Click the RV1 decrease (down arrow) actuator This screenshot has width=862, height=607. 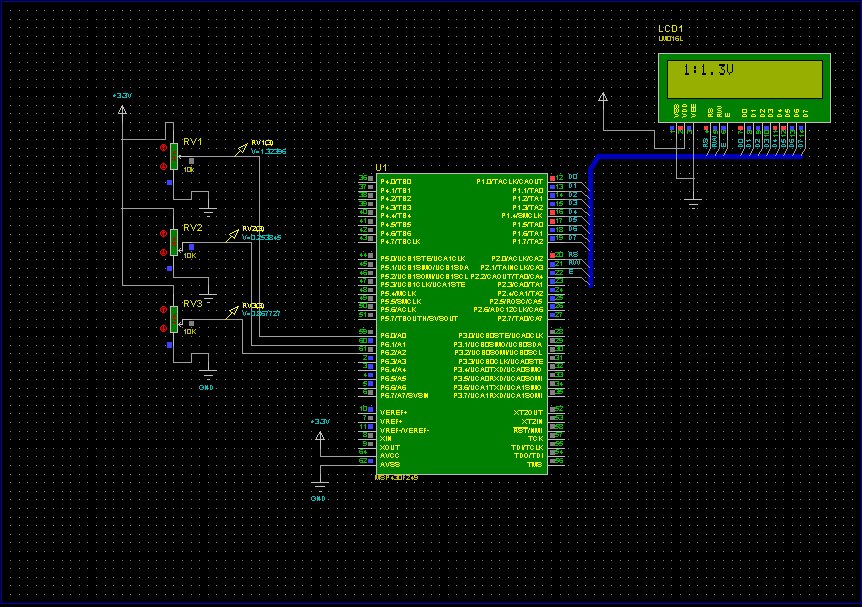(163, 166)
